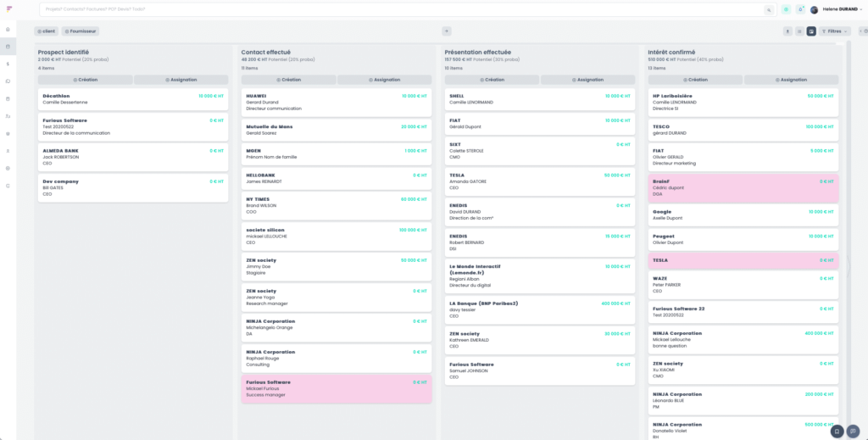
Task: Click the green circular icon beside the bell
Action: pos(786,9)
